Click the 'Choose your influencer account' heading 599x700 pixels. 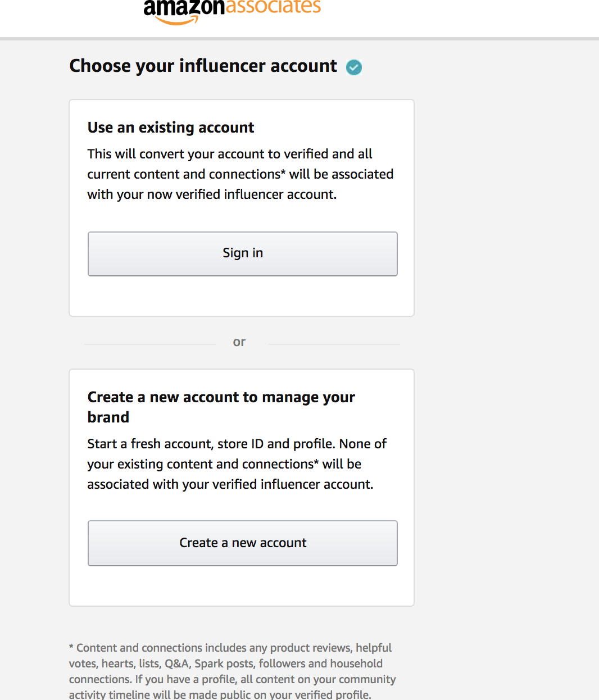tap(203, 66)
